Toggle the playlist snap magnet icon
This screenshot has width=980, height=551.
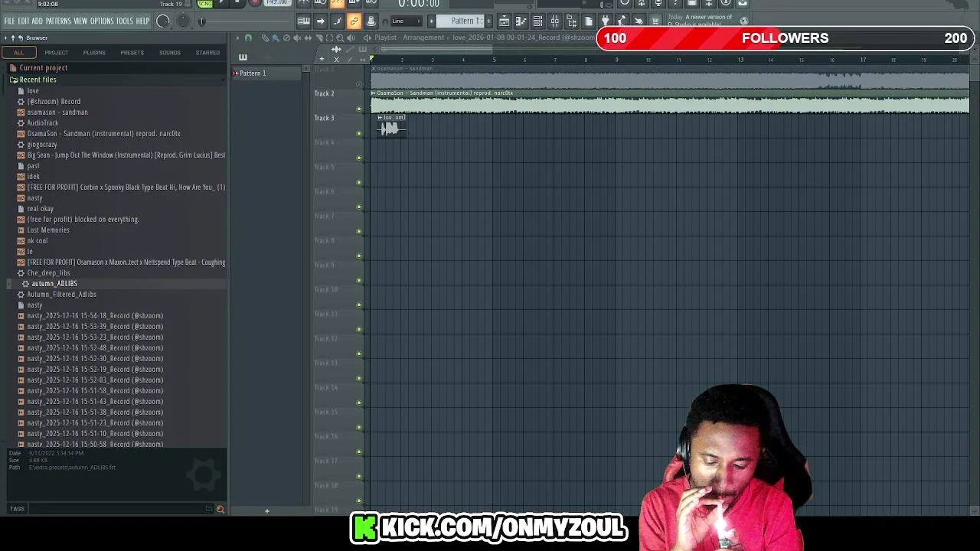point(248,37)
